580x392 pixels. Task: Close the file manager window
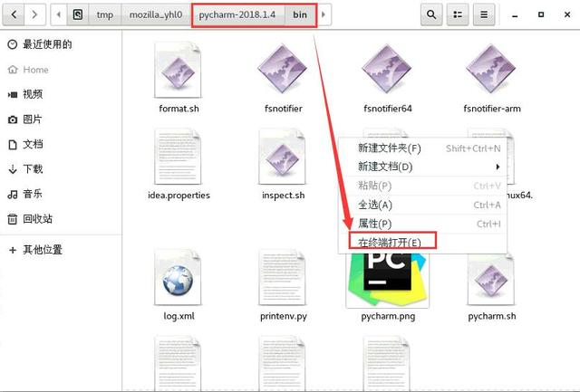(567, 14)
